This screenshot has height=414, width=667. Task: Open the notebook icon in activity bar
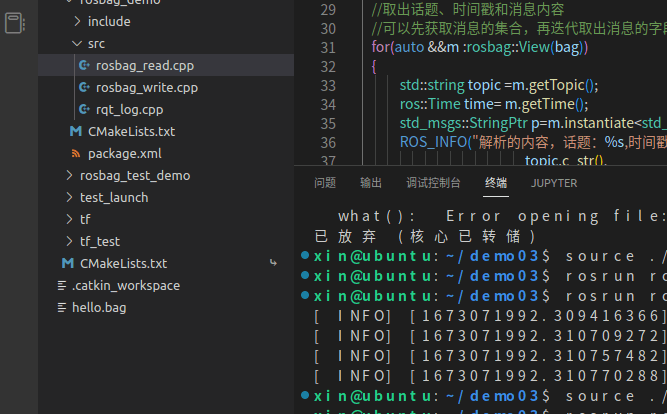[15, 23]
